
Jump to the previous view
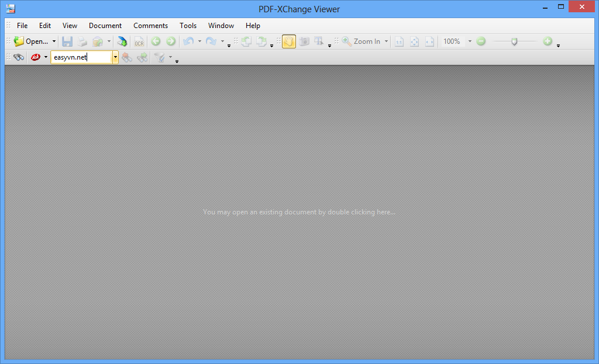point(155,41)
